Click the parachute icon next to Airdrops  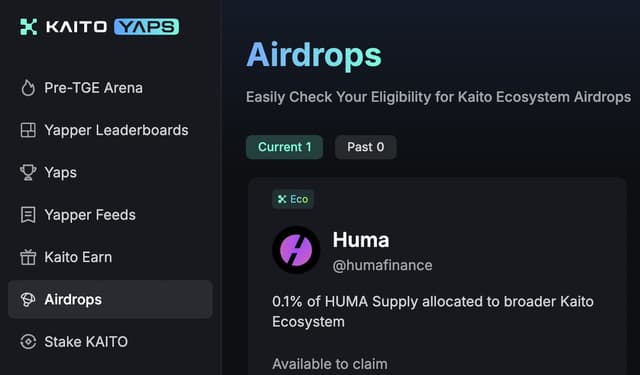[x=28, y=300]
